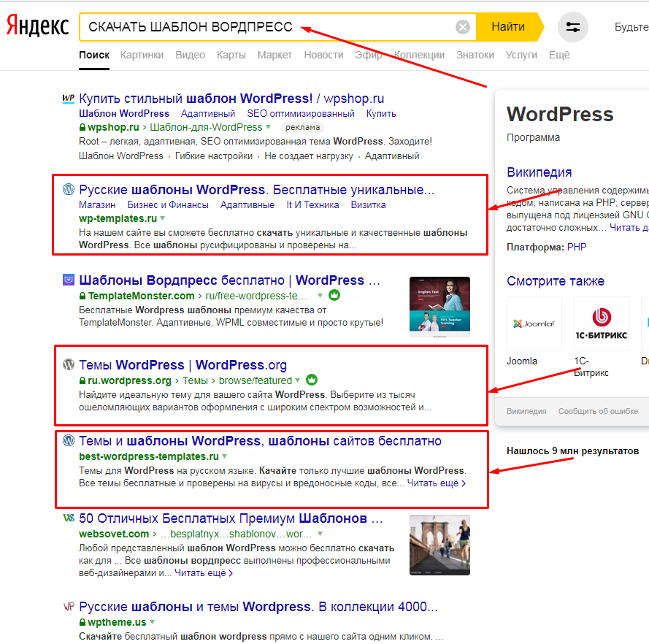Open the search settings filter icon
Viewport: 649px width, 644px height.
[573, 27]
